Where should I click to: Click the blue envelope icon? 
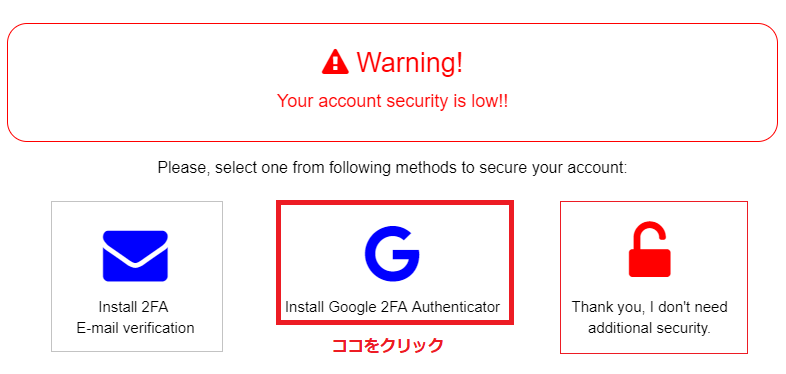tap(135, 256)
